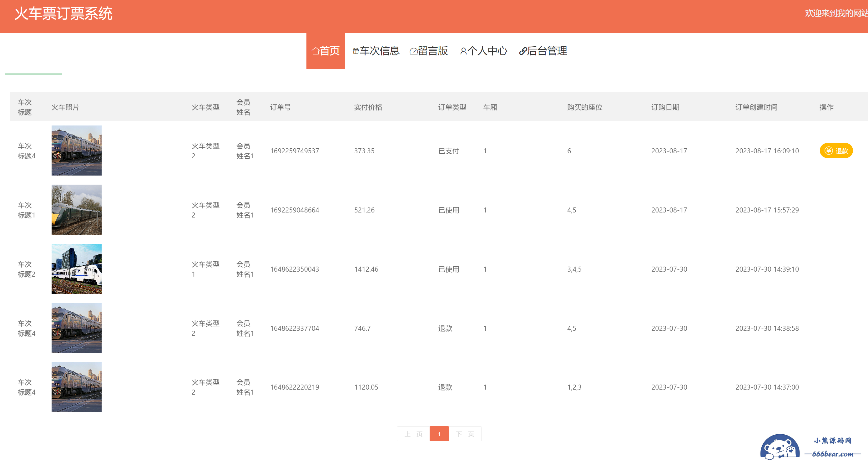Click creation time 2023-07-30 14:37:00
The width and height of the screenshot is (868, 460).
click(x=767, y=387)
